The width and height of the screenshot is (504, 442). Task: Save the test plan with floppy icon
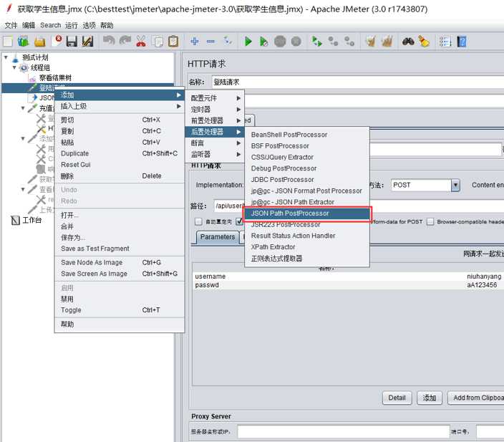click(72, 42)
